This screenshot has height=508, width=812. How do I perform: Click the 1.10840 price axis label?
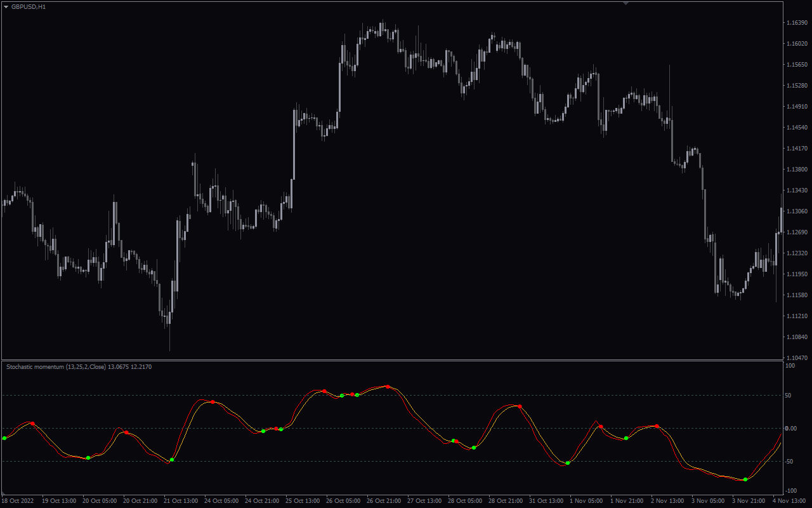[x=796, y=337]
